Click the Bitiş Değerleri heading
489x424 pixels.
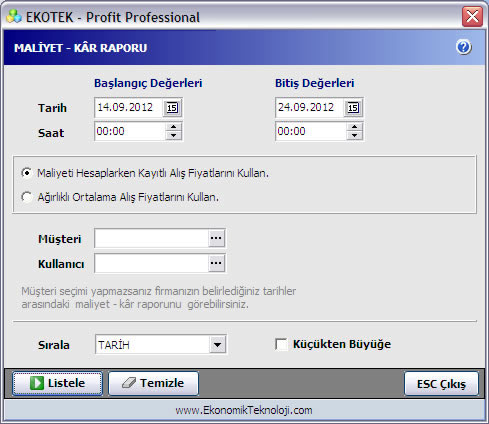314,83
